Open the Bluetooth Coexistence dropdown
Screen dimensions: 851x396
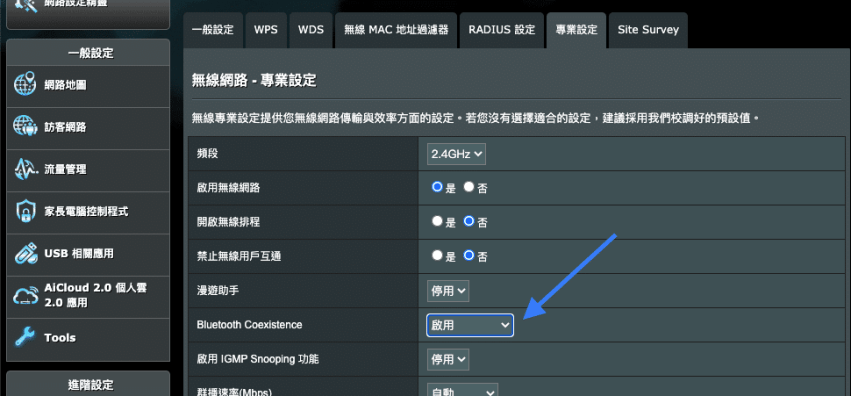(x=470, y=325)
